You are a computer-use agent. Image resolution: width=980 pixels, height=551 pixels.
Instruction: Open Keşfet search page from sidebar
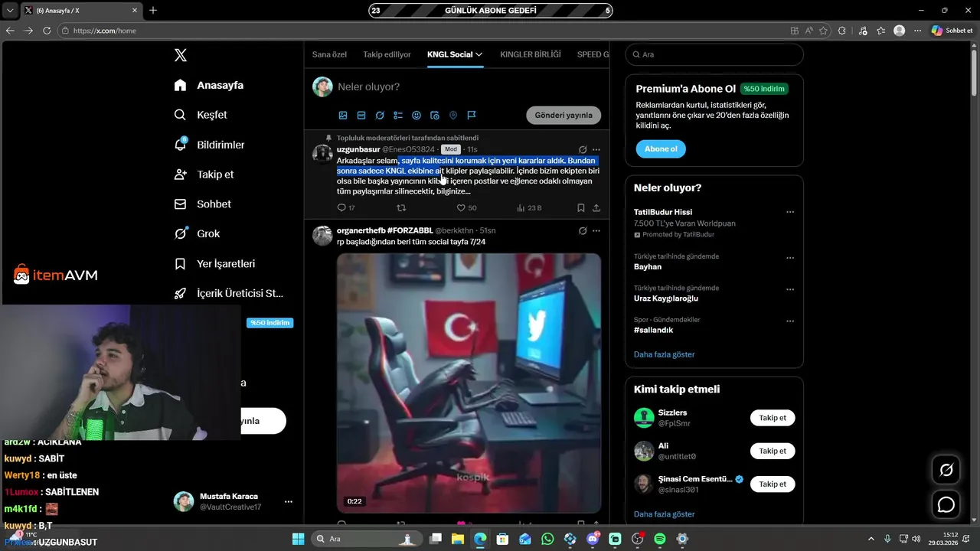pyautogui.click(x=201, y=115)
